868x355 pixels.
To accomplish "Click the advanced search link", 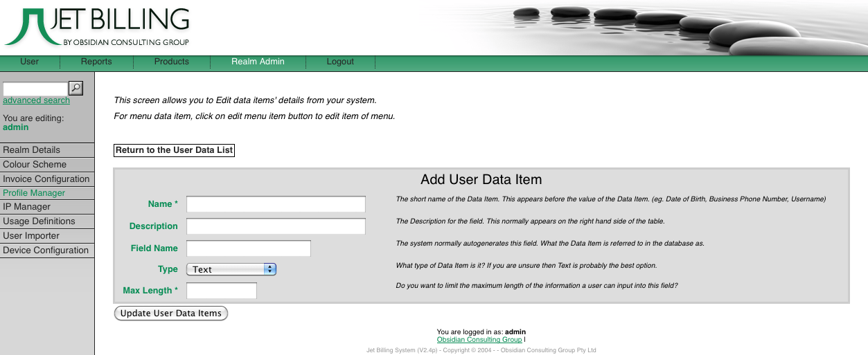I will (36, 100).
